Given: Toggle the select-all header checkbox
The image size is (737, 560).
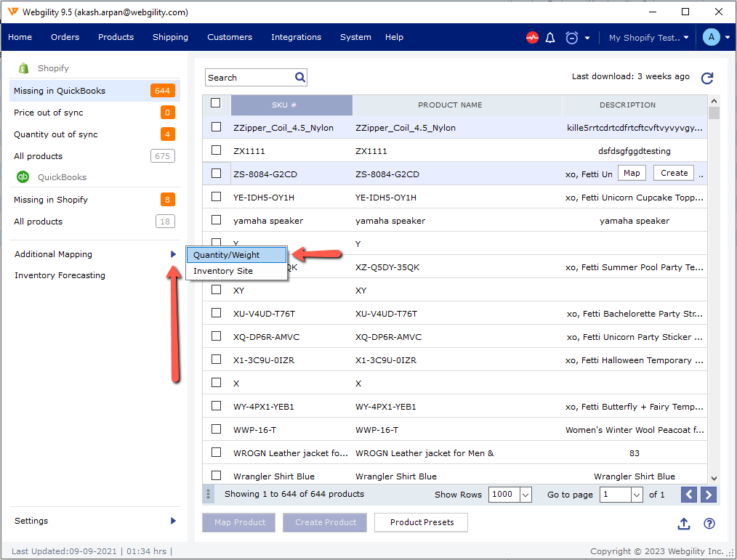Looking at the screenshot, I should (216, 103).
